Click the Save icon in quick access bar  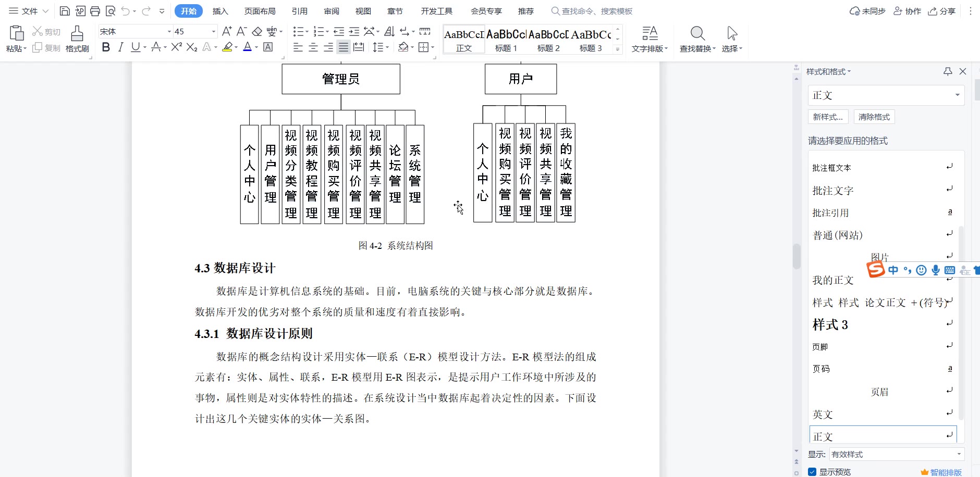pyautogui.click(x=65, y=11)
